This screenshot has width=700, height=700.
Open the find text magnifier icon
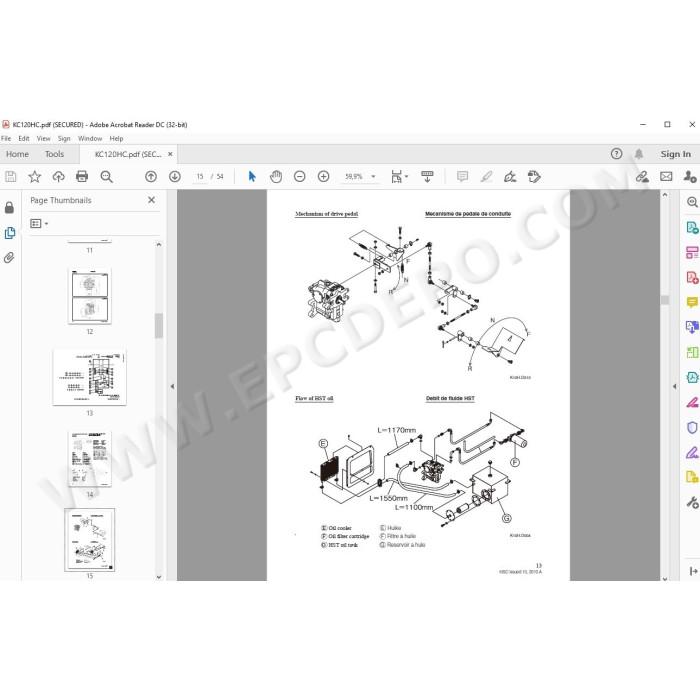coord(106,177)
